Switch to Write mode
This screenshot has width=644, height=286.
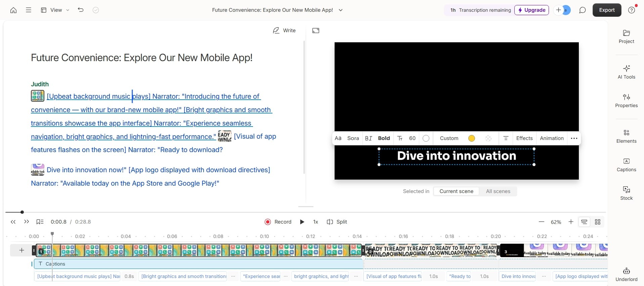tap(284, 31)
